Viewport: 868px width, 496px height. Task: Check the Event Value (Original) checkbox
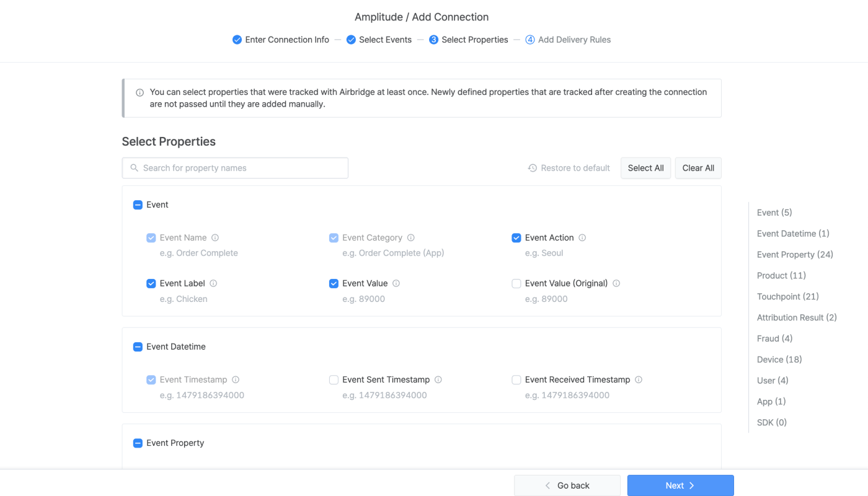[x=516, y=283]
